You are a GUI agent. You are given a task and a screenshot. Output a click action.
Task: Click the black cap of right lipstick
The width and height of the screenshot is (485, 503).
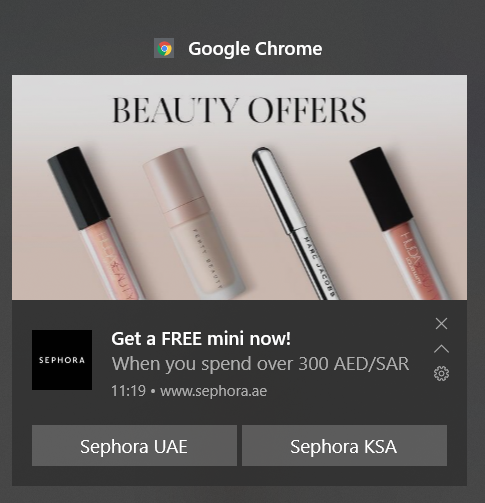coord(382,189)
